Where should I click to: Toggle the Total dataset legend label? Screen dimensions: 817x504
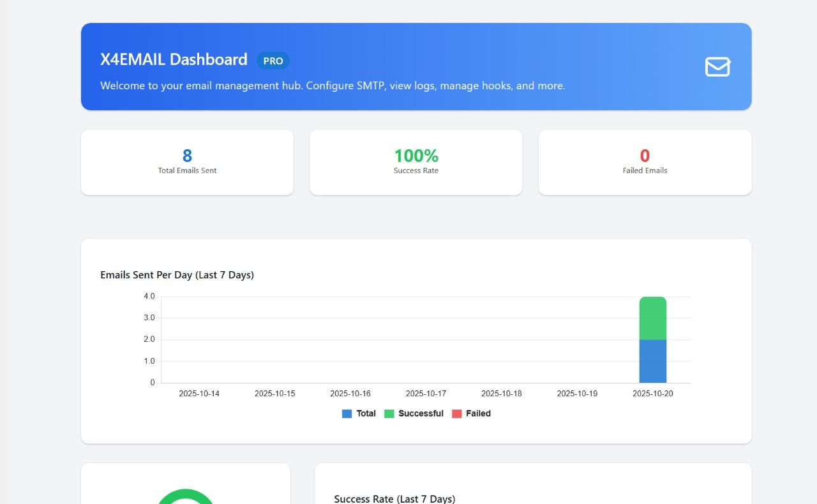[x=366, y=413]
